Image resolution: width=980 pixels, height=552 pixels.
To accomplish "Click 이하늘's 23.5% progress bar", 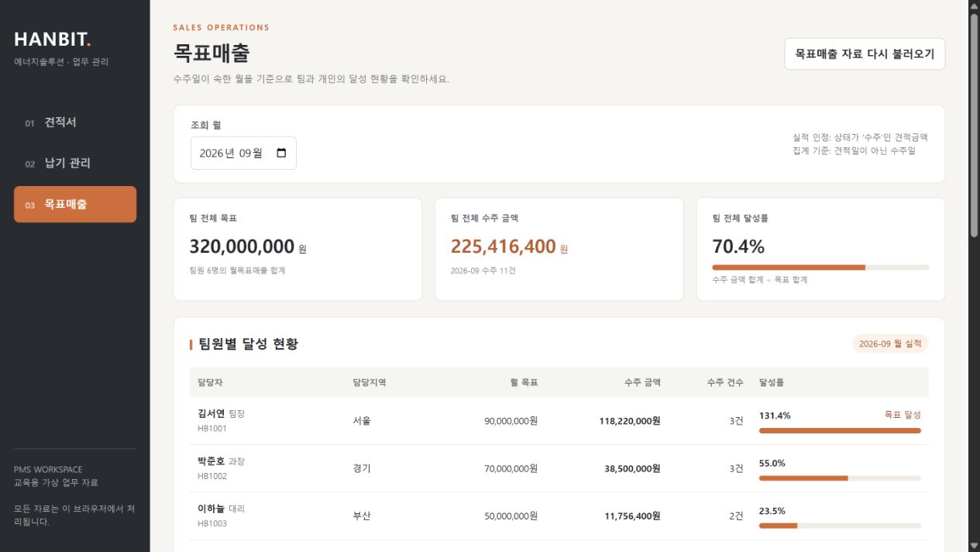I will click(840, 526).
